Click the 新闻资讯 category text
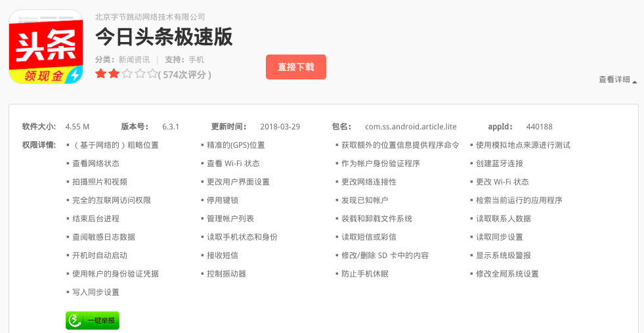644x333 pixels. click(x=135, y=60)
